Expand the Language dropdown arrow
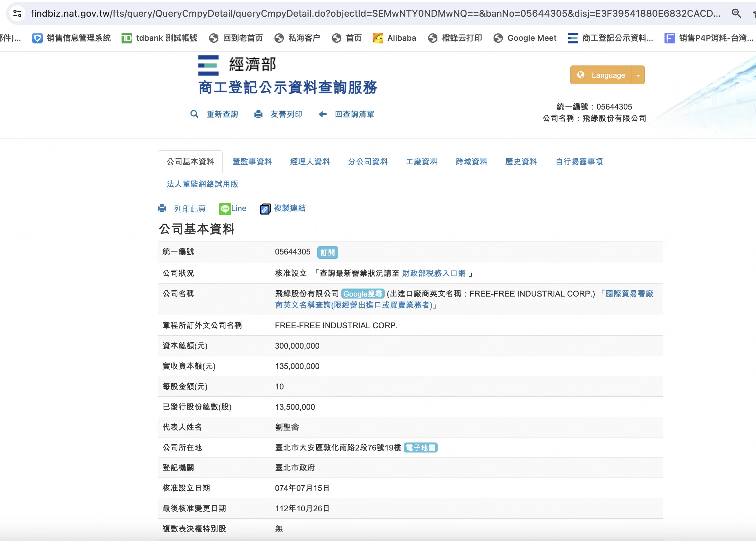Screen dimensions: 756x541 click(x=638, y=75)
